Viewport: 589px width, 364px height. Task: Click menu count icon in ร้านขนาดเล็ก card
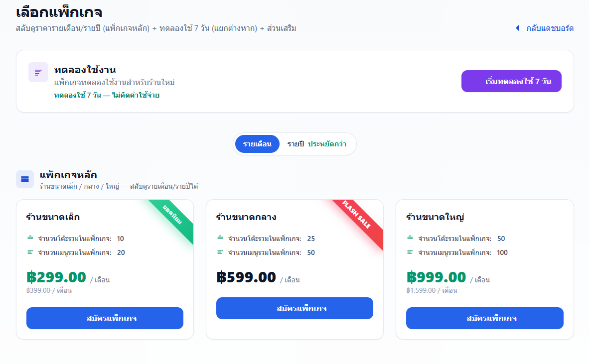pyautogui.click(x=30, y=252)
